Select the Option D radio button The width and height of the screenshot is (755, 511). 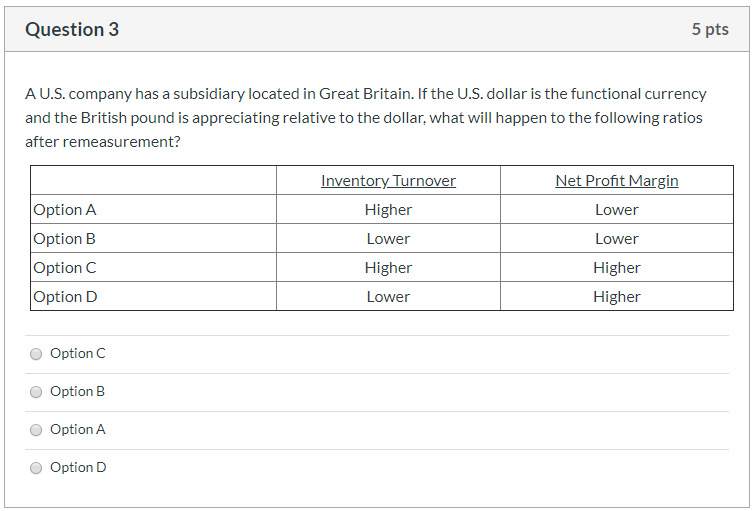(36, 468)
